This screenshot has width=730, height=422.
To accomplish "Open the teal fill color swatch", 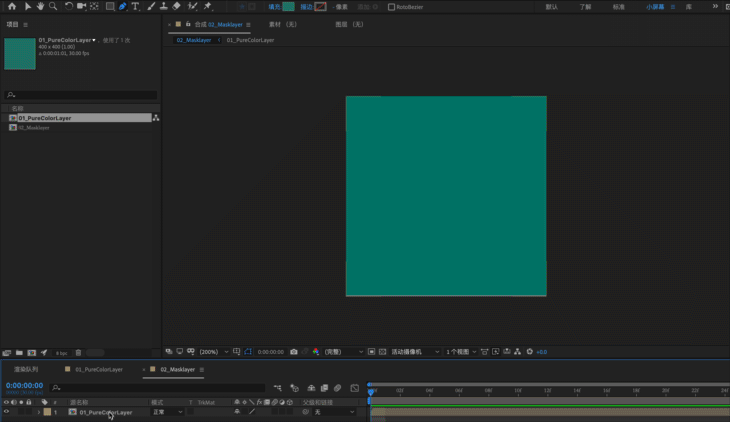I will (288, 7).
